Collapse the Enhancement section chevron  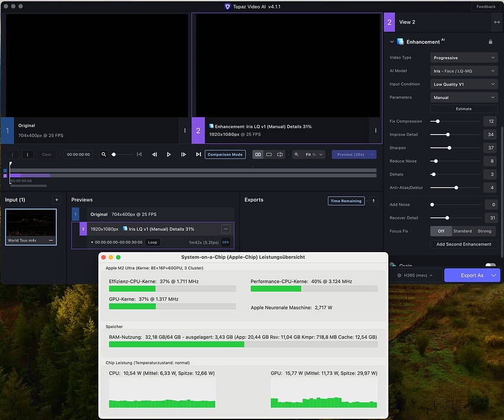(392, 42)
